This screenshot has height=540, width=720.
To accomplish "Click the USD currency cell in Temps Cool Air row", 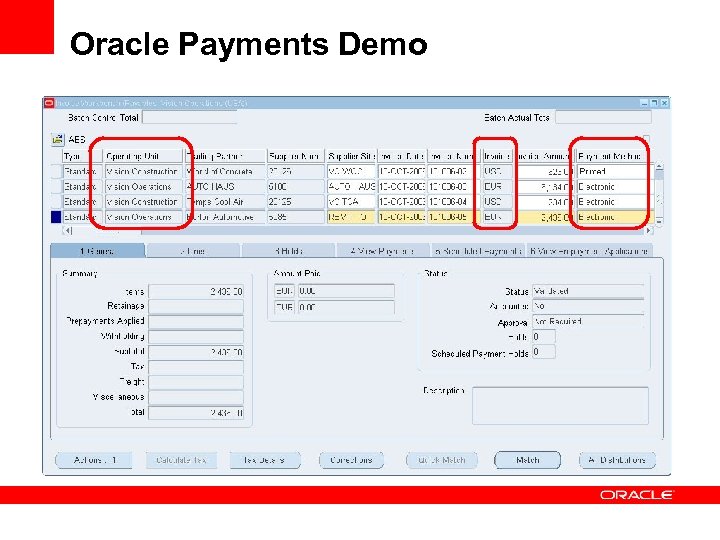I will pyautogui.click(x=497, y=202).
